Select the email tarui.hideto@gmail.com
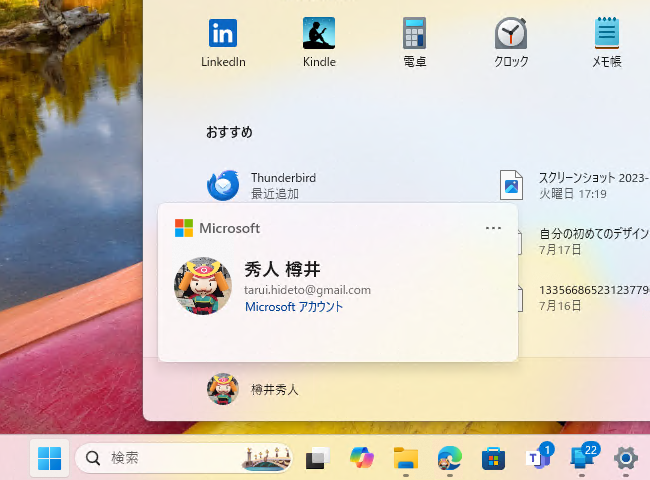The height and width of the screenshot is (480, 650). (307, 290)
